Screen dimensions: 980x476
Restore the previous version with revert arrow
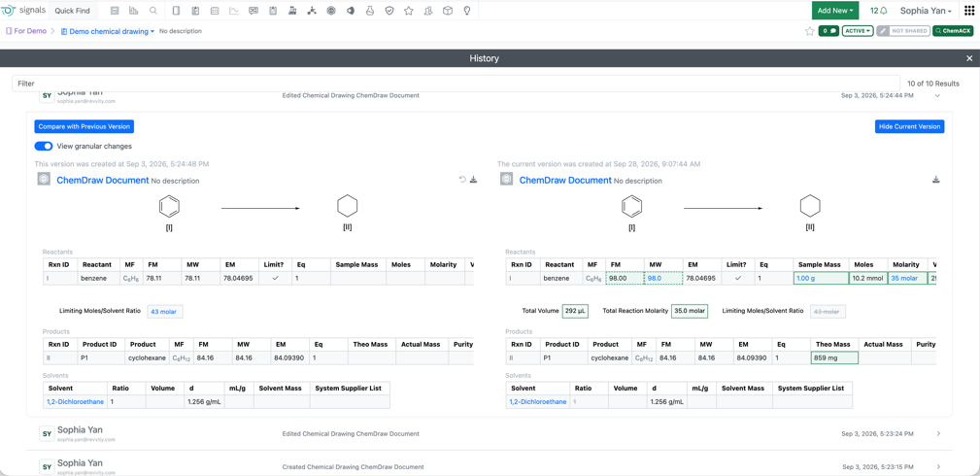point(462,180)
